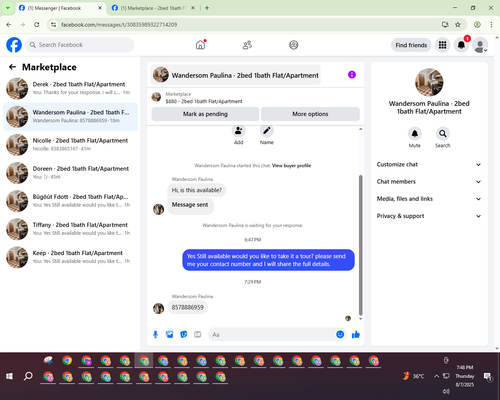Viewport: 500px width, 400px height.
Task: Open the weather widget showing 36°C
Action: click(x=414, y=376)
